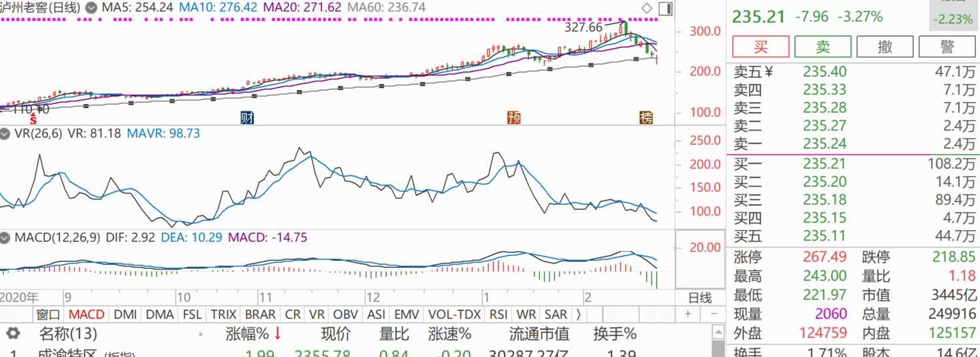Click the 财 financial report marker
Image resolution: width=980 pixels, height=357 pixels.
(x=247, y=118)
